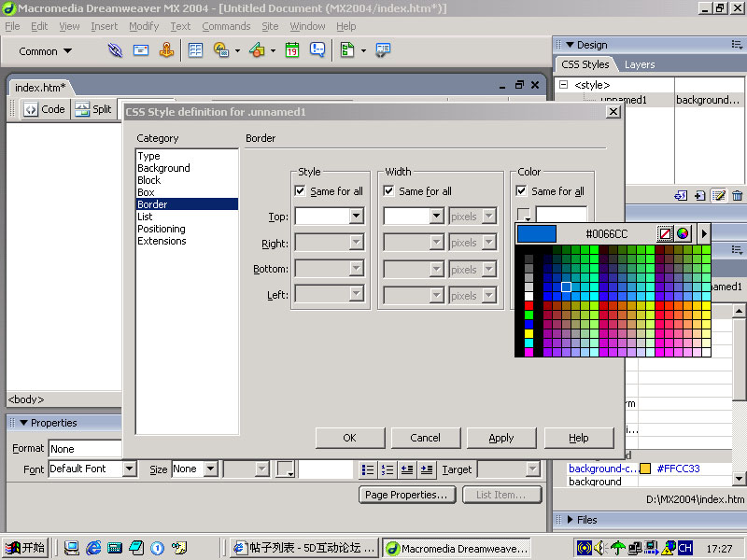
Task: Select the CSS Styles tab
Action: [x=585, y=64]
